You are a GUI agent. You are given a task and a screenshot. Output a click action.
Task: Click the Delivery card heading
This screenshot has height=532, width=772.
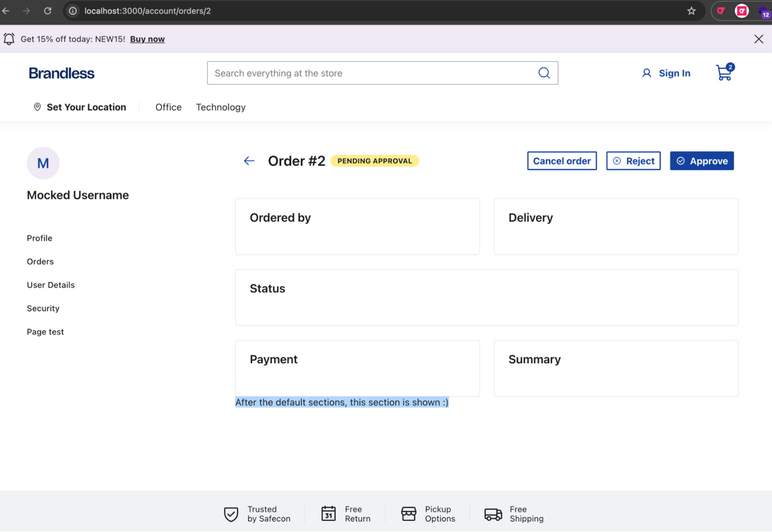(x=531, y=218)
